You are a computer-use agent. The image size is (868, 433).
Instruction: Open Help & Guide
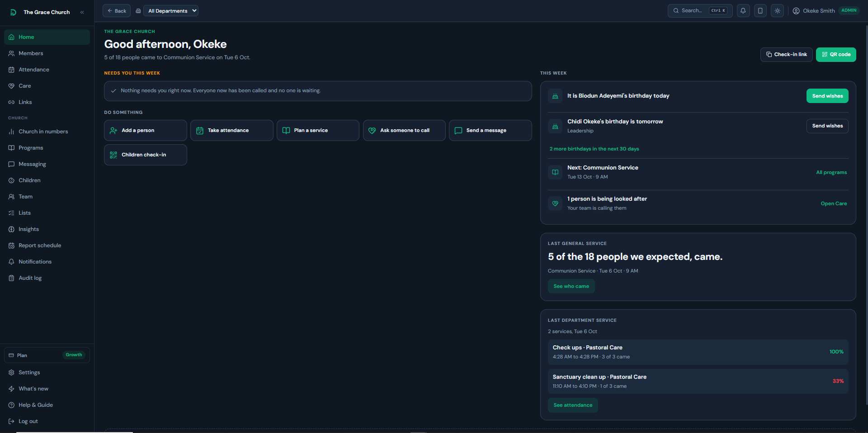tap(47, 405)
